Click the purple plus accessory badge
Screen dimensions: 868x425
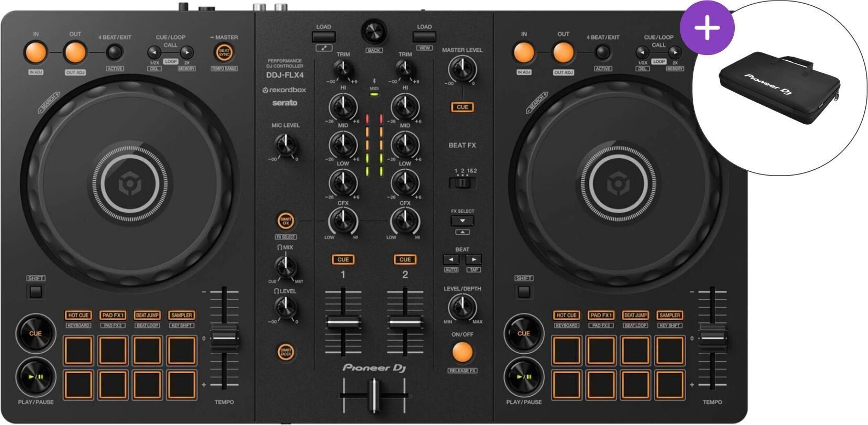707,27
